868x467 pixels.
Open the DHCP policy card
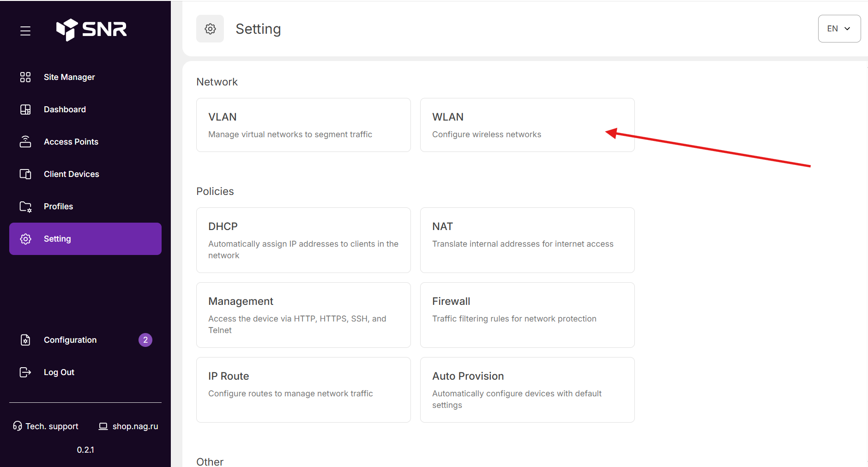click(x=303, y=240)
